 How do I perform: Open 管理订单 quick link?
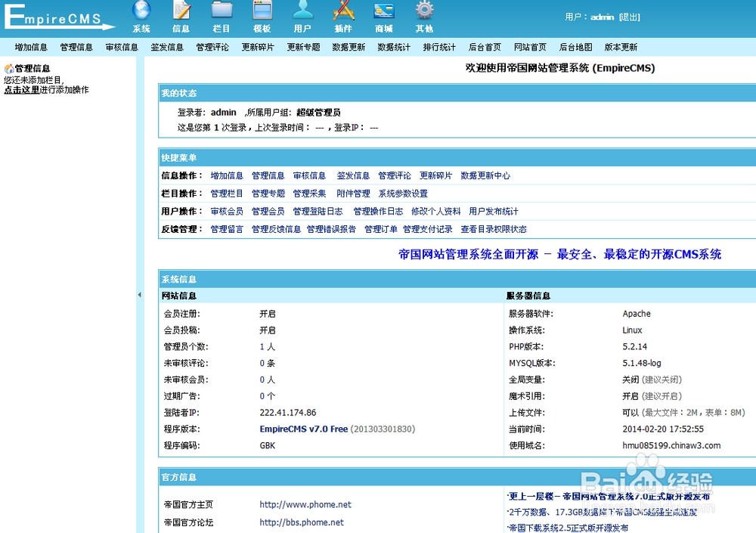[x=381, y=229]
